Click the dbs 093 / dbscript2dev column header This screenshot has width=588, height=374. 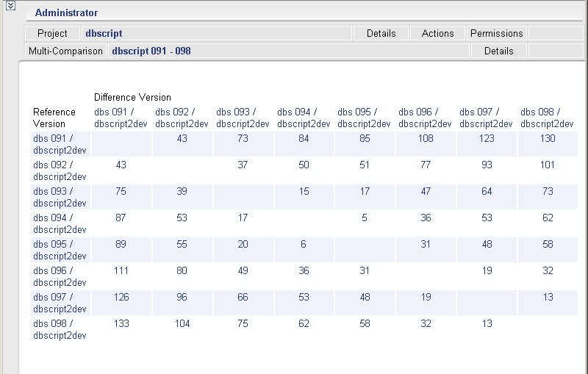coord(243,118)
